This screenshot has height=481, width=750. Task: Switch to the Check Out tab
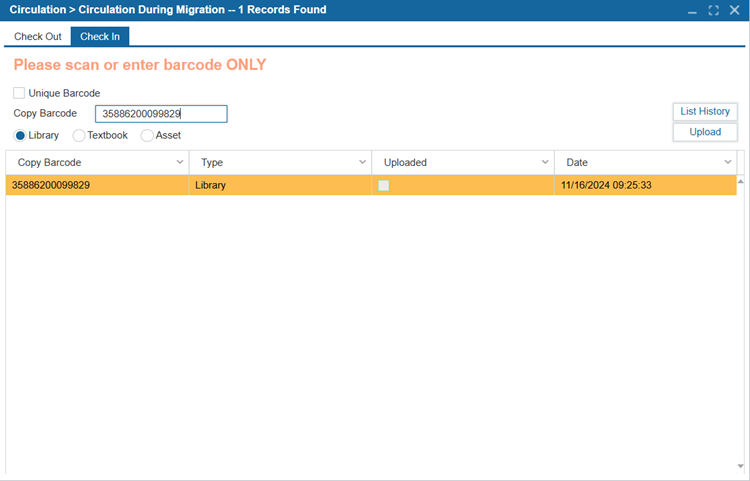[38, 36]
